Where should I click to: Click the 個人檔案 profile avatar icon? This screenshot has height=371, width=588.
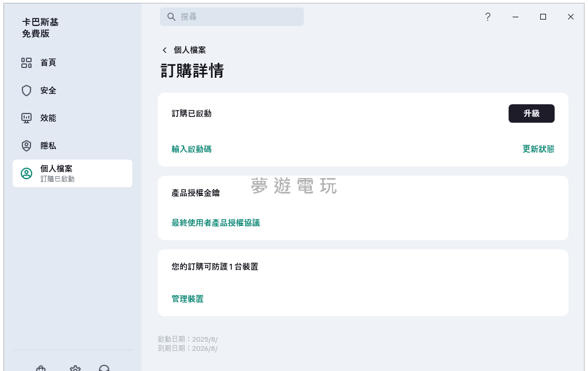pos(26,173)
